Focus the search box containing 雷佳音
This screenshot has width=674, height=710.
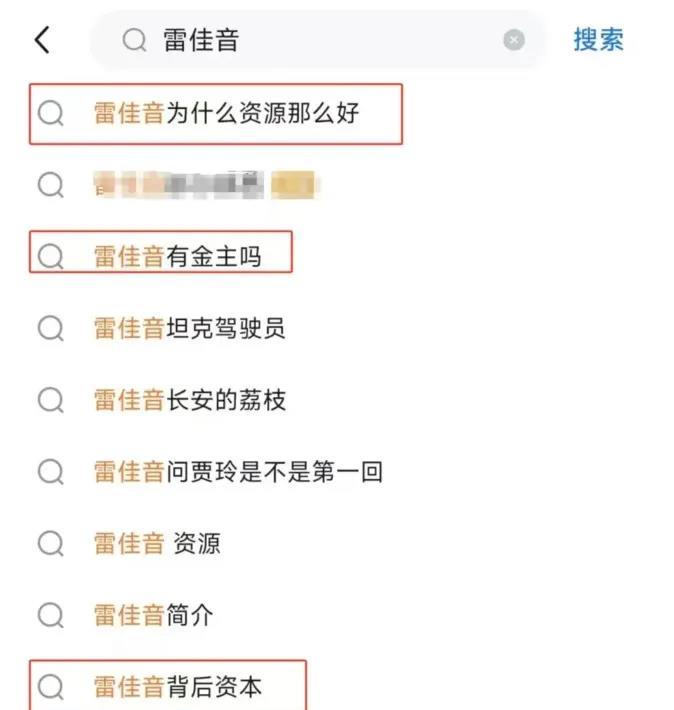coord(318,40)
